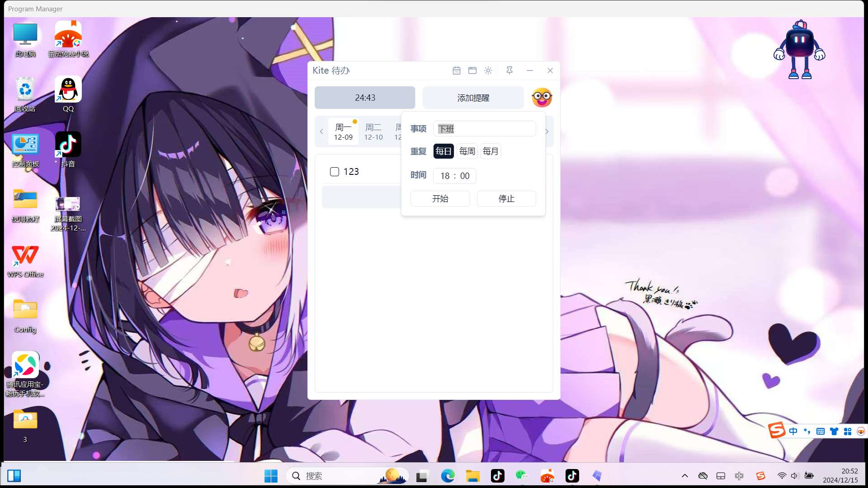
Task: Toggle the sun theme icon in Kite
Action: point(488,70)
